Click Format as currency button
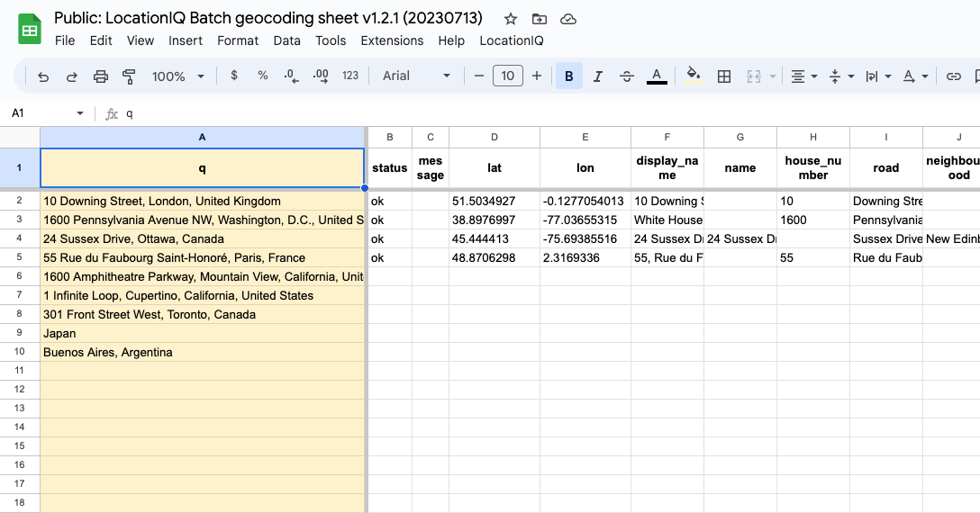This screenshot has height=513, width=980. coord(234,76)
